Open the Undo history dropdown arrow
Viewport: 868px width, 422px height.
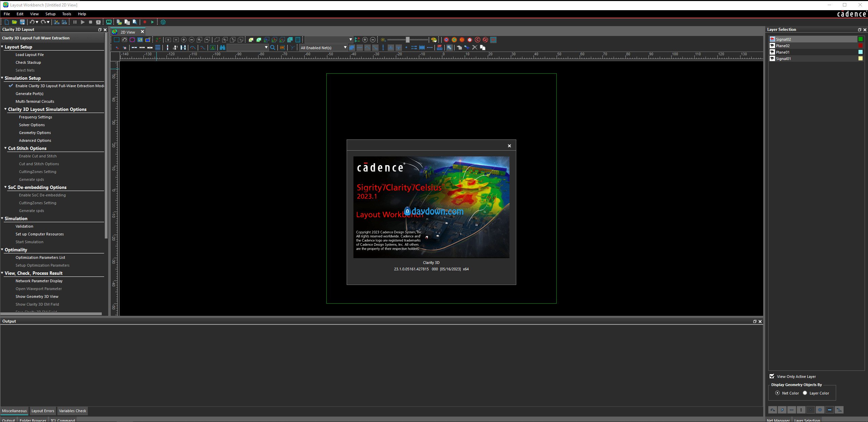point(37,22)
